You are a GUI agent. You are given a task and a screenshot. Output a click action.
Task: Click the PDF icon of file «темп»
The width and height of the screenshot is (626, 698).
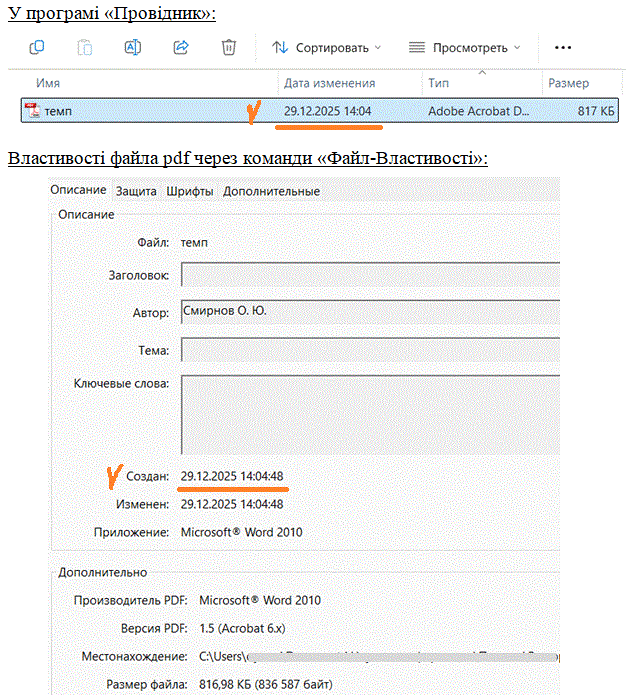32,111
